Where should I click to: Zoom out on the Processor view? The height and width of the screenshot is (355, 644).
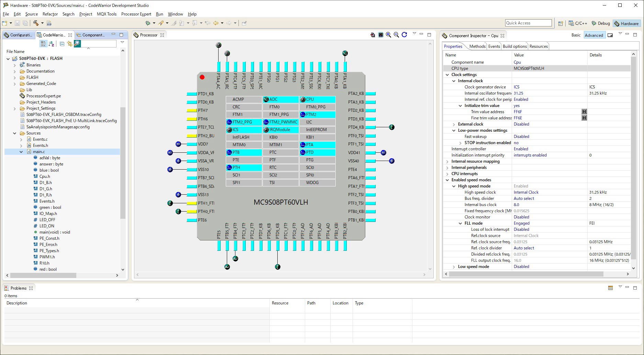396,35
